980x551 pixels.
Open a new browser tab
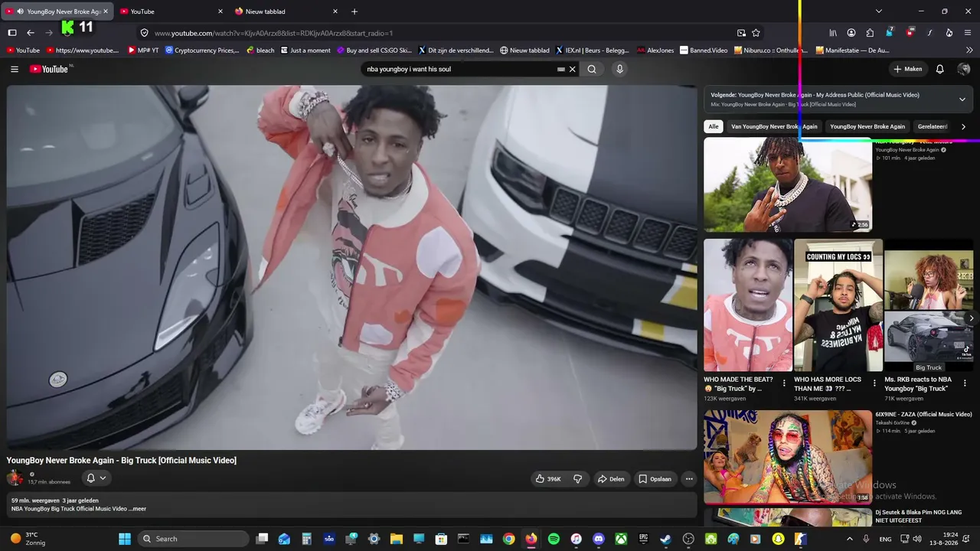tap(354, 11)
